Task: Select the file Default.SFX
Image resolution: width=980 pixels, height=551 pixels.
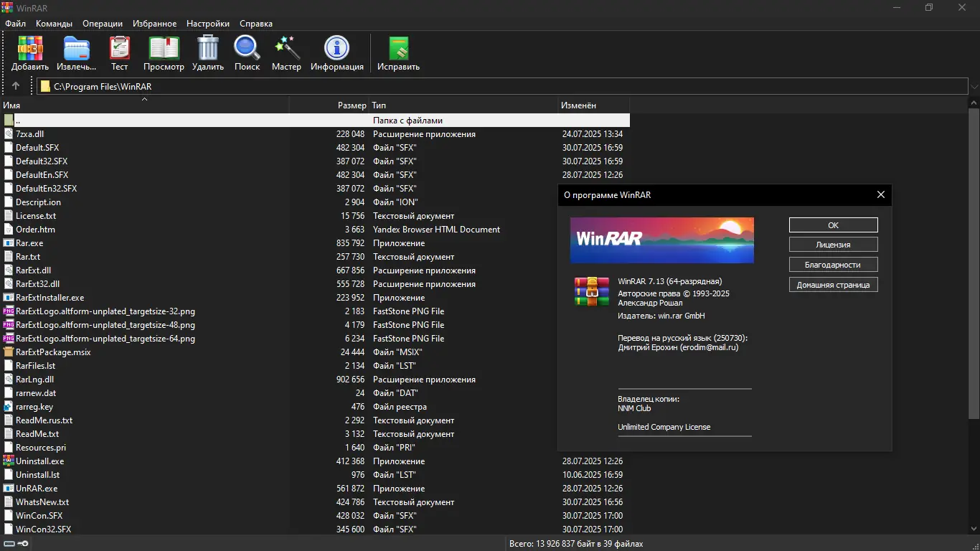Action: [x=37, y=148]
